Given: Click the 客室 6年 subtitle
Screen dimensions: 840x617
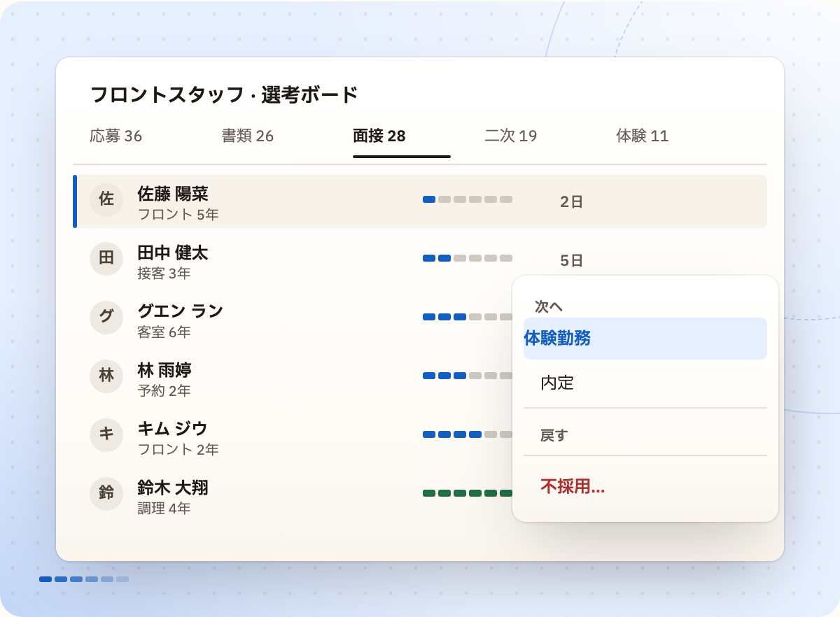Looking at the screenshot, I should click(x=164, y=332).
